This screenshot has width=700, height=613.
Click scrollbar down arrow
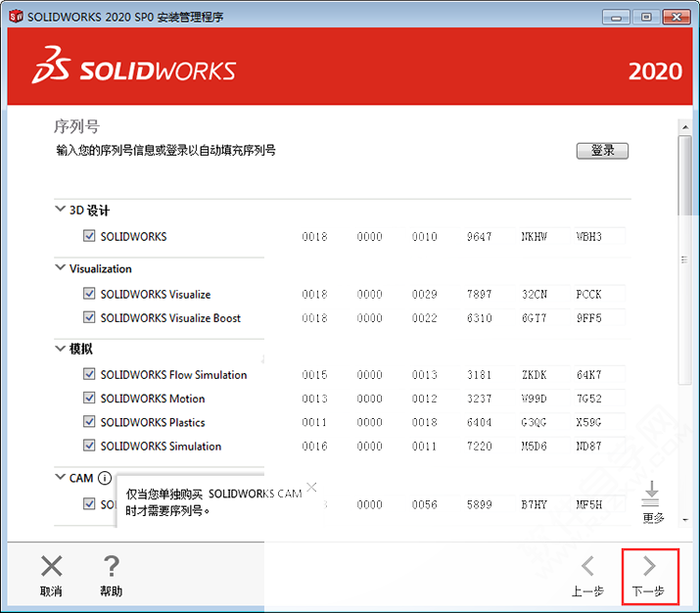pyautogui.click(x=684, y=520)
